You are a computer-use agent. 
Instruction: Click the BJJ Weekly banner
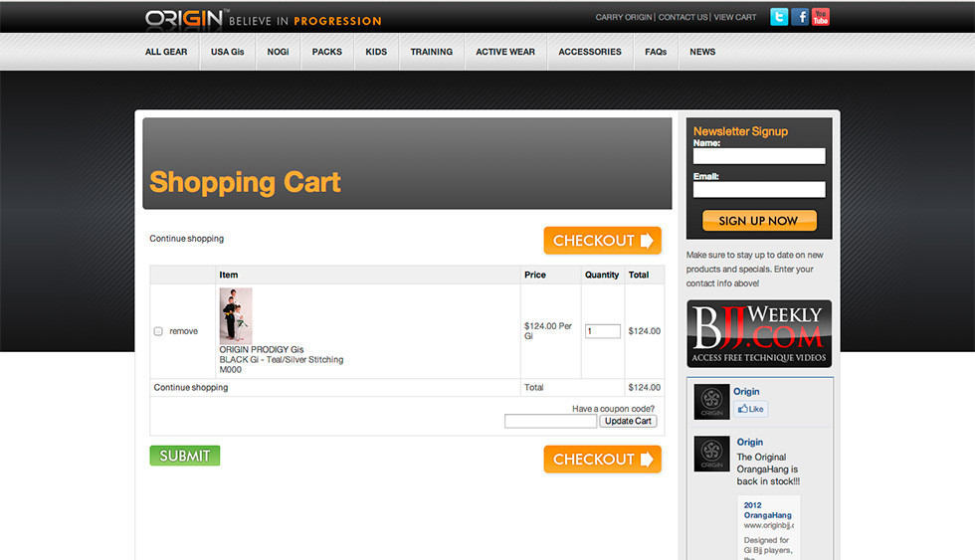pyautogui.click(x=759, y=334)
